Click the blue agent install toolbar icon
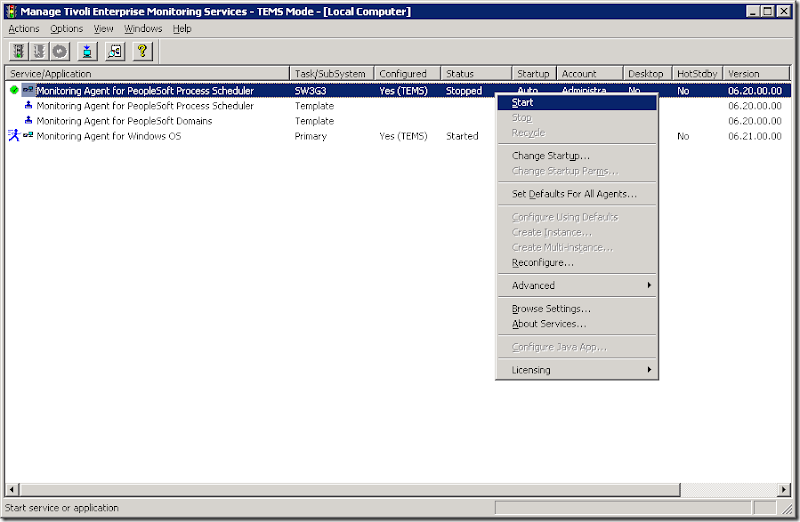The width and height of the screenshot is (800, 522). [x=87, y=52]
